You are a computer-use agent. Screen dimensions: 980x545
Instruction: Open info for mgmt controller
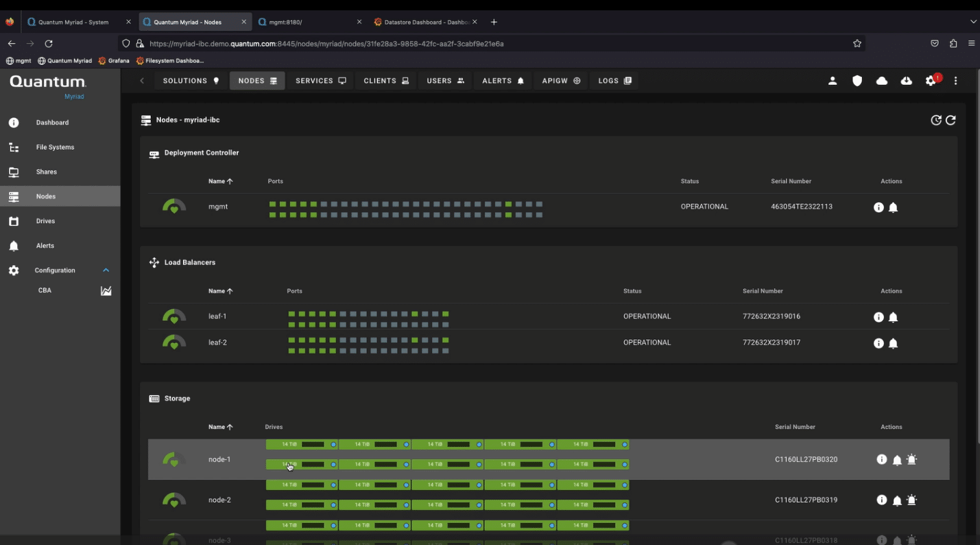coord(879,207)
